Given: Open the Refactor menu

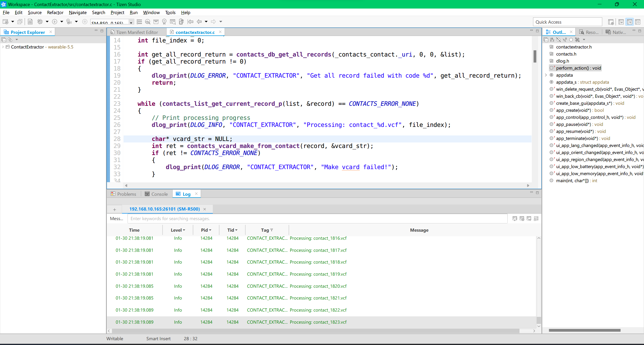Looking at the screenshot, I should [55, 13].
